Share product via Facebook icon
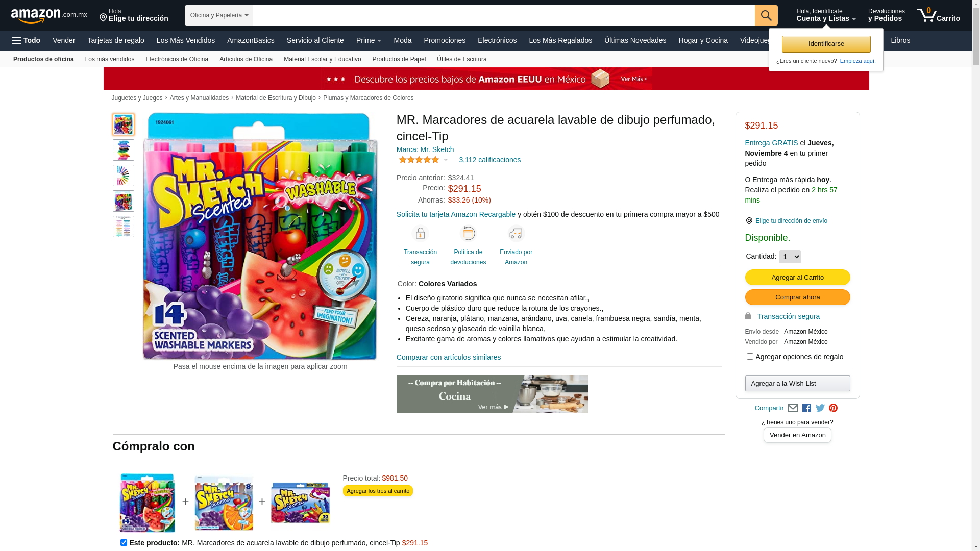The height and width of the screenshot is (551, 980). 806,408
